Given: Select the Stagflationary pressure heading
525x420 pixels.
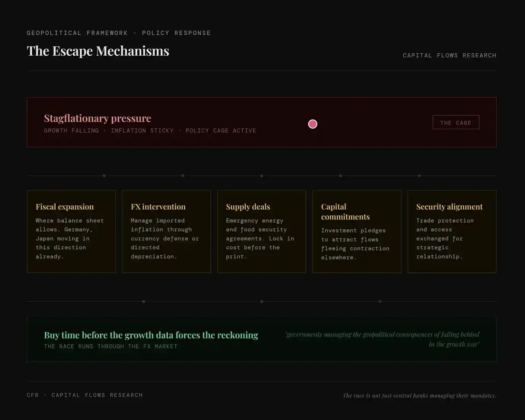Looking at the screenshot, I should point(97,118).
